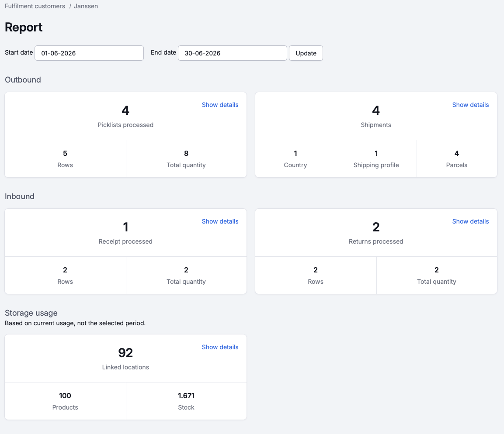
Task: Click Rows label under Picklists processed
Action: (65, 165)
